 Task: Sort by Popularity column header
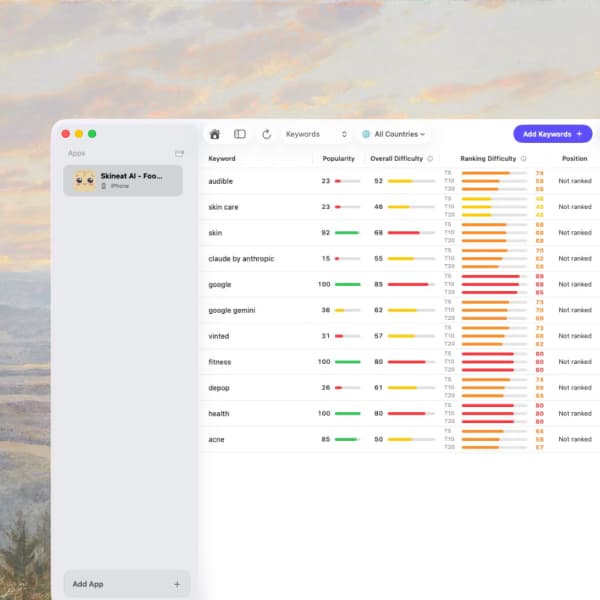[338, 158]
